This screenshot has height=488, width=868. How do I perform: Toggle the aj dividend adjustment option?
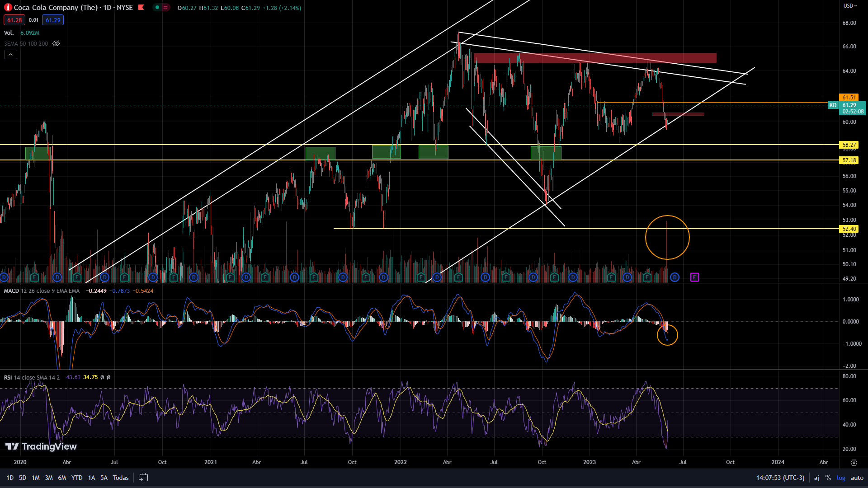[817, 478]
